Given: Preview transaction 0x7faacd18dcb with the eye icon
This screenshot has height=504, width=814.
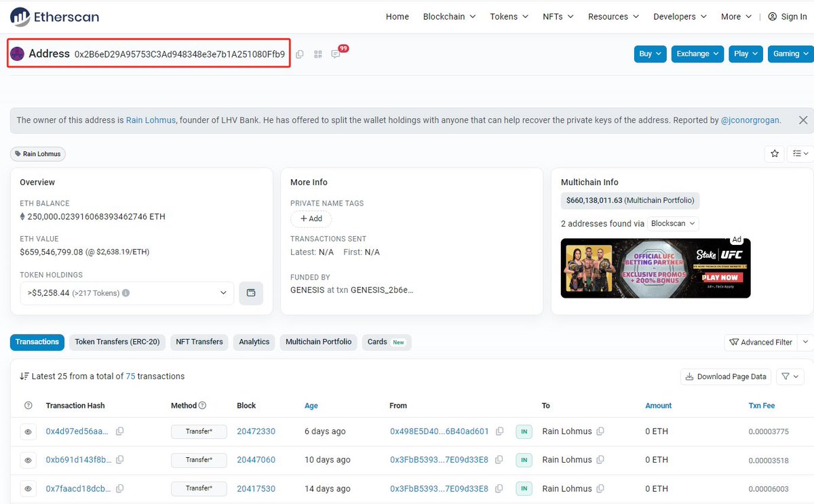Looking at the screenshot, I should [28, 488].
